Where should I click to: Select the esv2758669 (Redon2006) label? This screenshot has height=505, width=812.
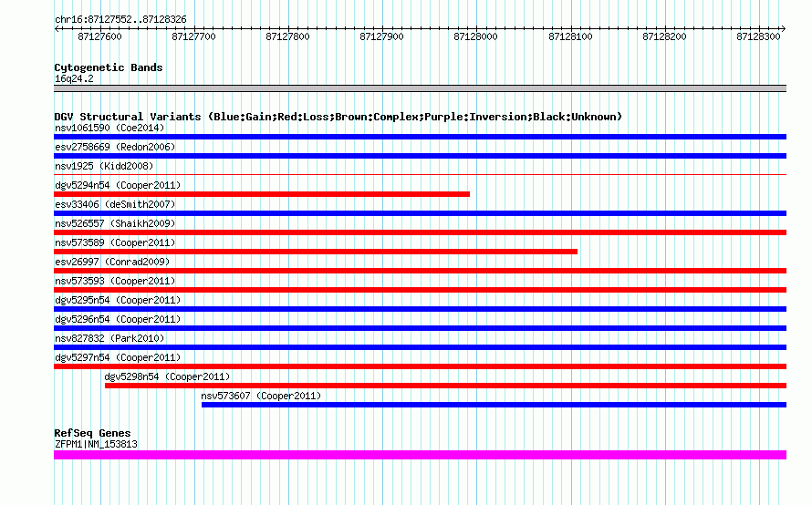(x=115, y=147)
